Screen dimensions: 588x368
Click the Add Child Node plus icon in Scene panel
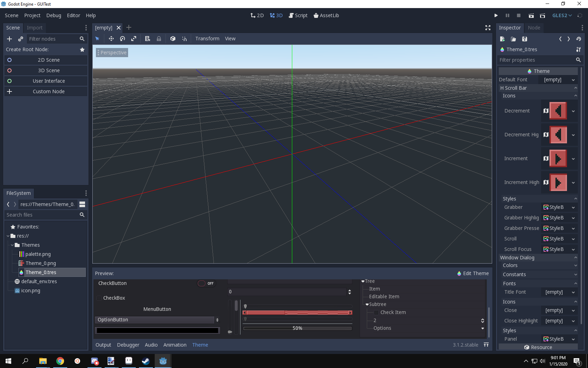coord(9,39)
